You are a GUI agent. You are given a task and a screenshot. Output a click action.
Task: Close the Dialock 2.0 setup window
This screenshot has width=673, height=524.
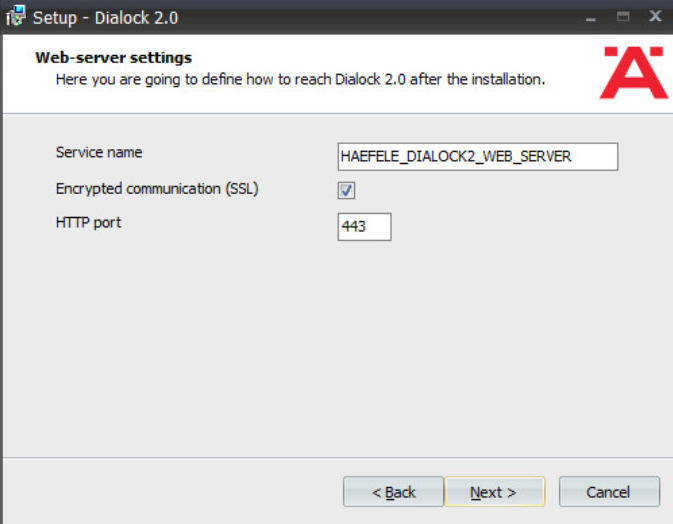(655, 16)
